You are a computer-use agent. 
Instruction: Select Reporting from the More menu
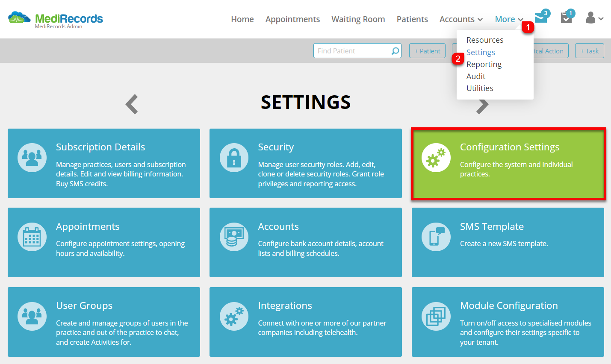(484, 64)
